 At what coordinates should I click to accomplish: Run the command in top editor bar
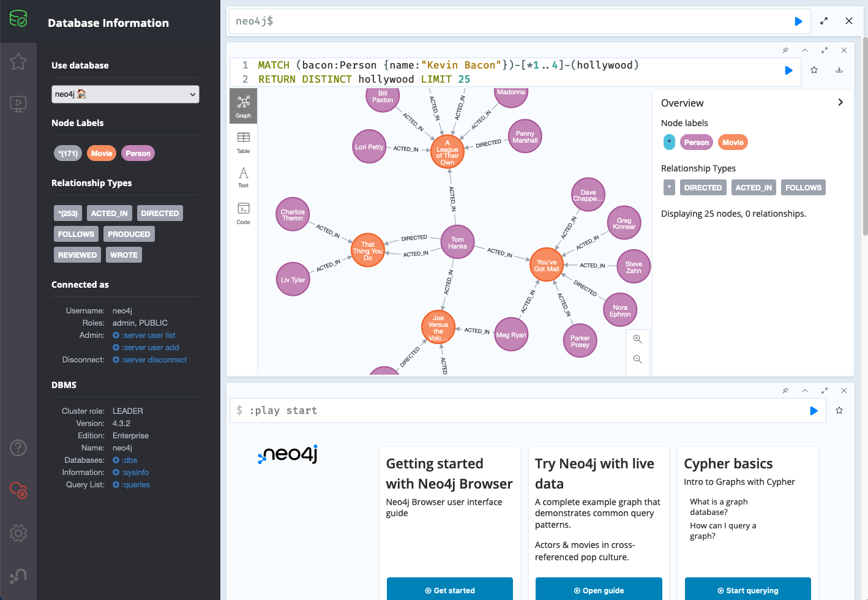click(798, 21)
